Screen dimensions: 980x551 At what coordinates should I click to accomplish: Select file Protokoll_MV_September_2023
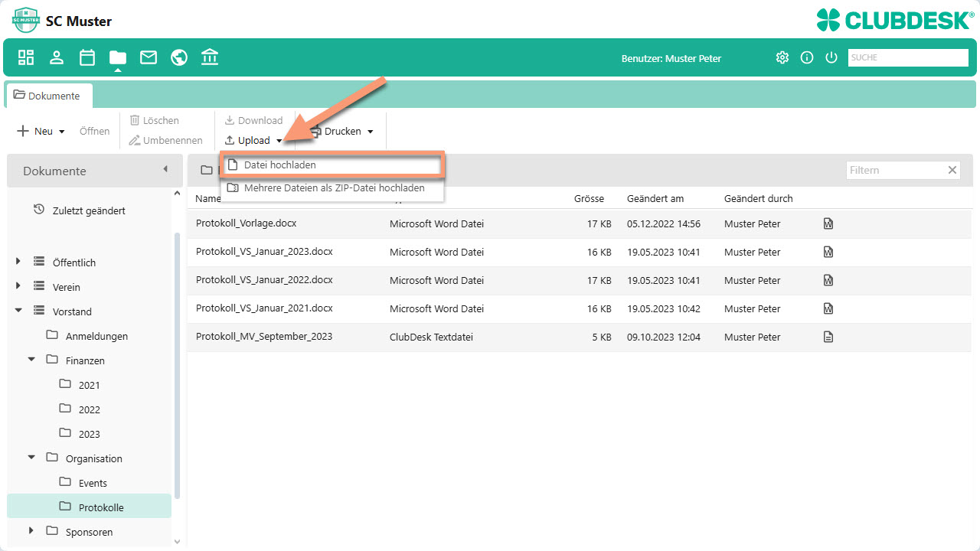(x=263, y=337)
